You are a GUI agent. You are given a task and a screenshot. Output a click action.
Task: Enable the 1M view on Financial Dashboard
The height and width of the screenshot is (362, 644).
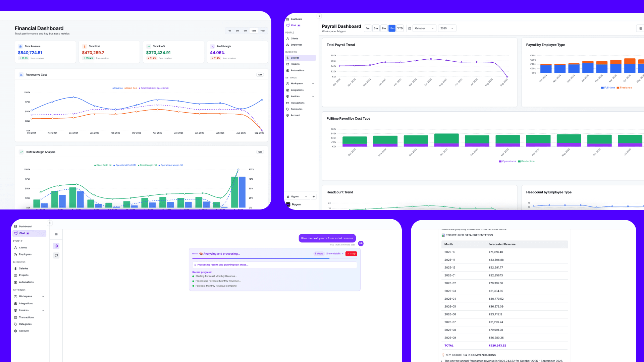[229, 31]
